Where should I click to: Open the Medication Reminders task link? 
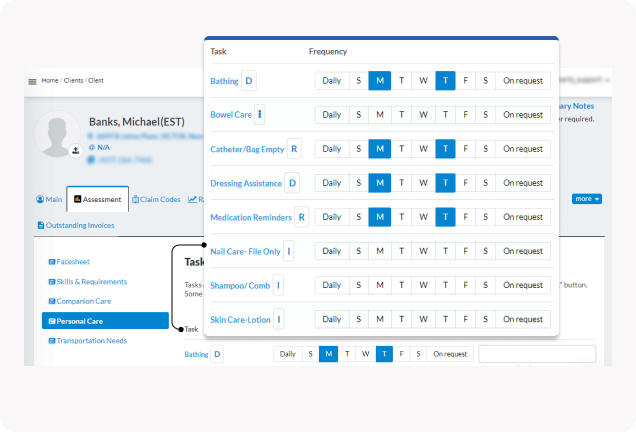tap(251, 217)
